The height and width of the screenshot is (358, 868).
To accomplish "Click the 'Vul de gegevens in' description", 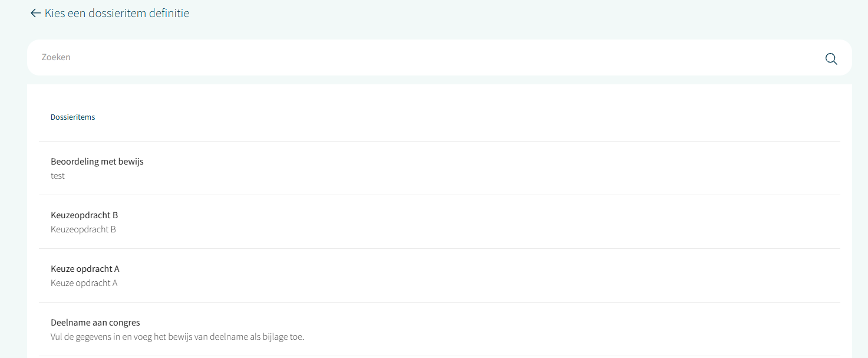I will [177, 337].
